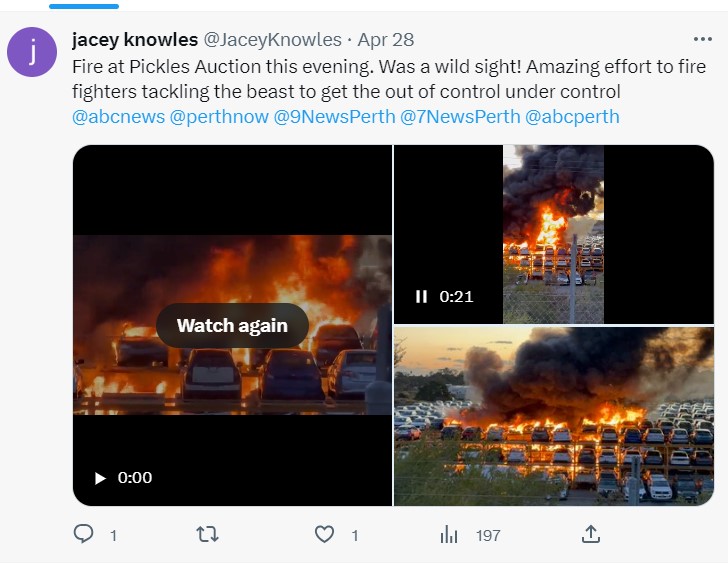
Task: Open the @abcnews mention link
Action: (118, 116)
